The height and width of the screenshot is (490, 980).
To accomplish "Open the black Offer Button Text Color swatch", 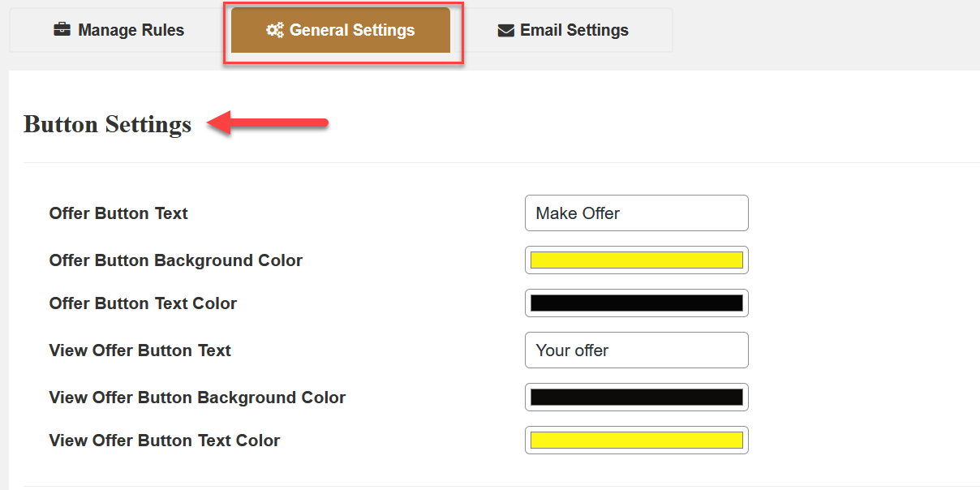I will coord(636,303).
